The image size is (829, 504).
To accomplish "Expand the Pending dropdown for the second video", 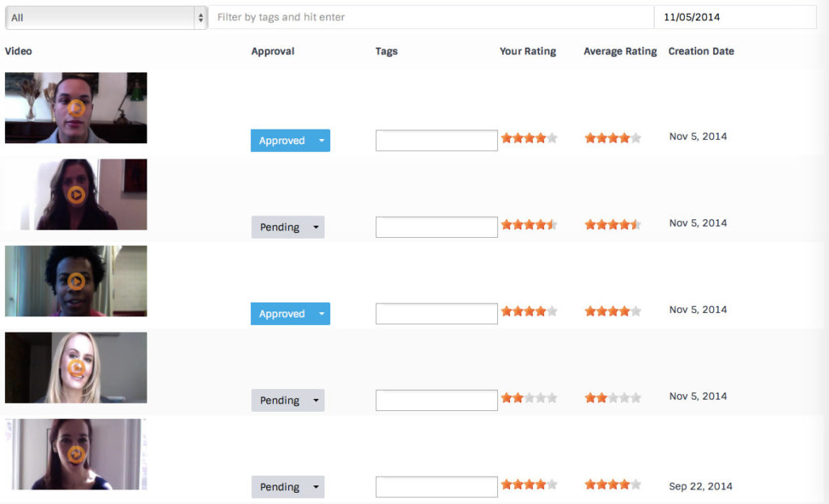I will 316,227.
